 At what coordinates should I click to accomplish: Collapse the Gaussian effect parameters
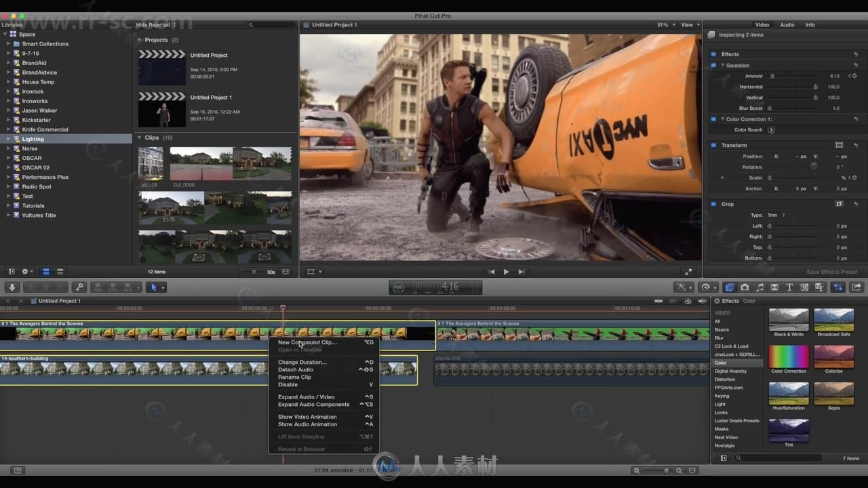tap(723, 65)
